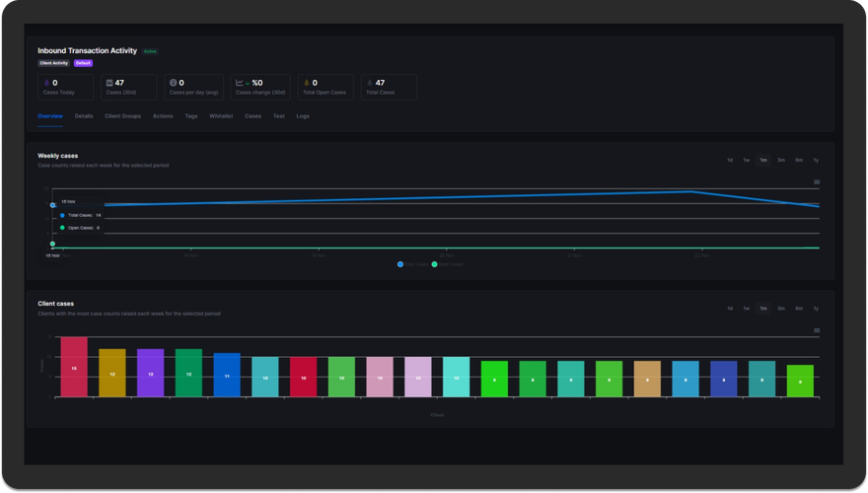Click the mustard bar showing 12 cases
This screenshot has height=493, width=868.
pos(112,373)
